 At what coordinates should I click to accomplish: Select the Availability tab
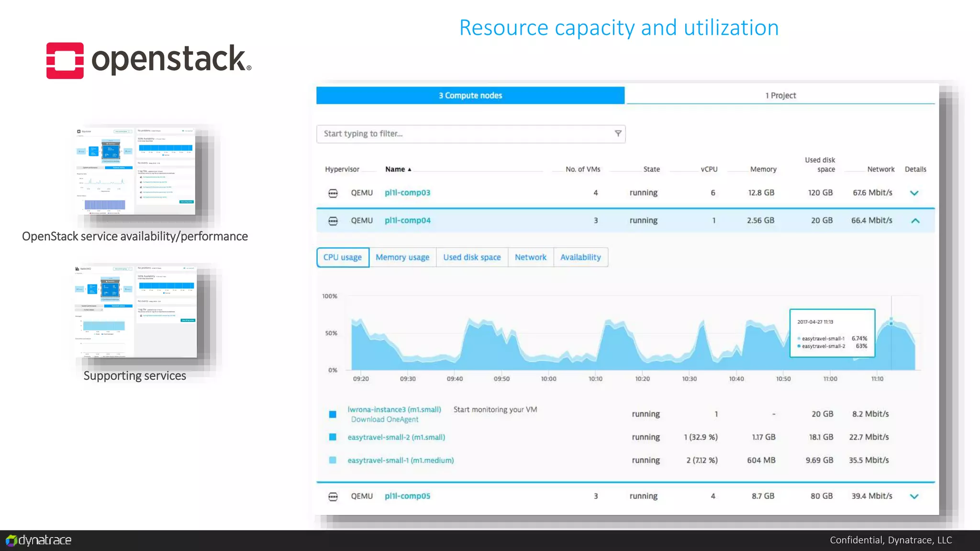580,257
